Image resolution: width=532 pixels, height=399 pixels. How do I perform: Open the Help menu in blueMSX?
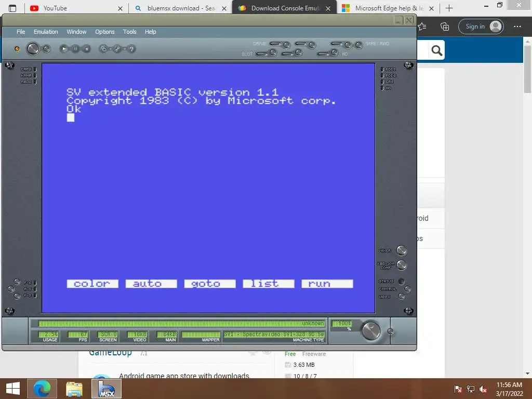tap(150, 32)
